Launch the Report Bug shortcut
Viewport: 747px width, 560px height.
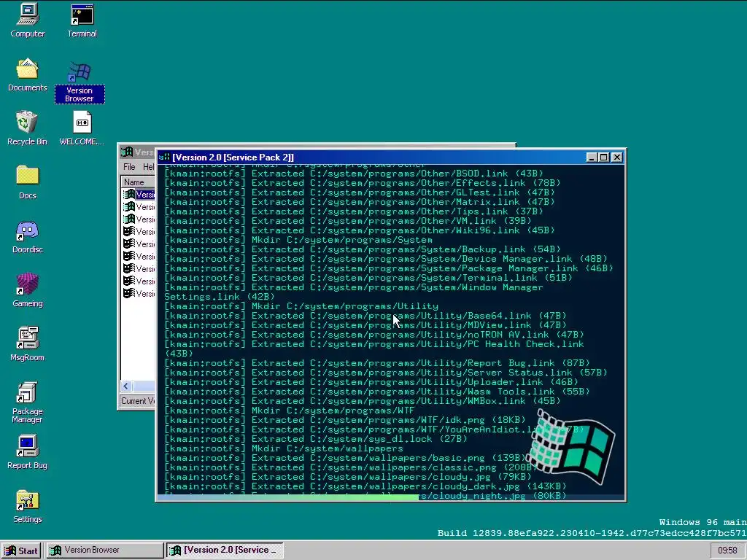27,452
